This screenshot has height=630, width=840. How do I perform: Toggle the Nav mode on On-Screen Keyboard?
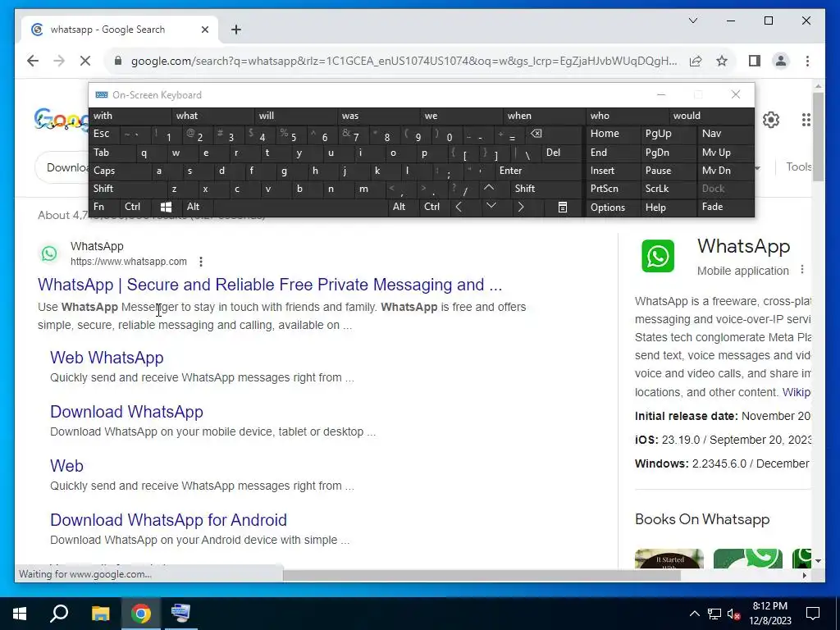point(725,134)
